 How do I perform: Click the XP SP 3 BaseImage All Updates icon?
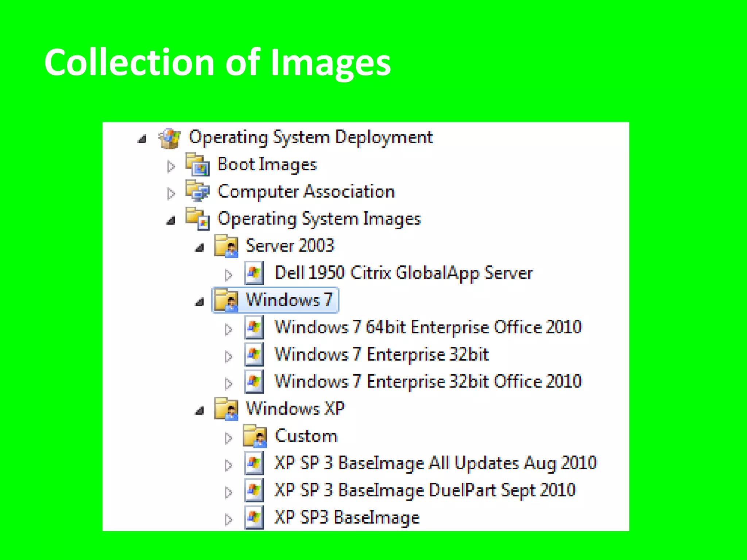coord(254,463)
